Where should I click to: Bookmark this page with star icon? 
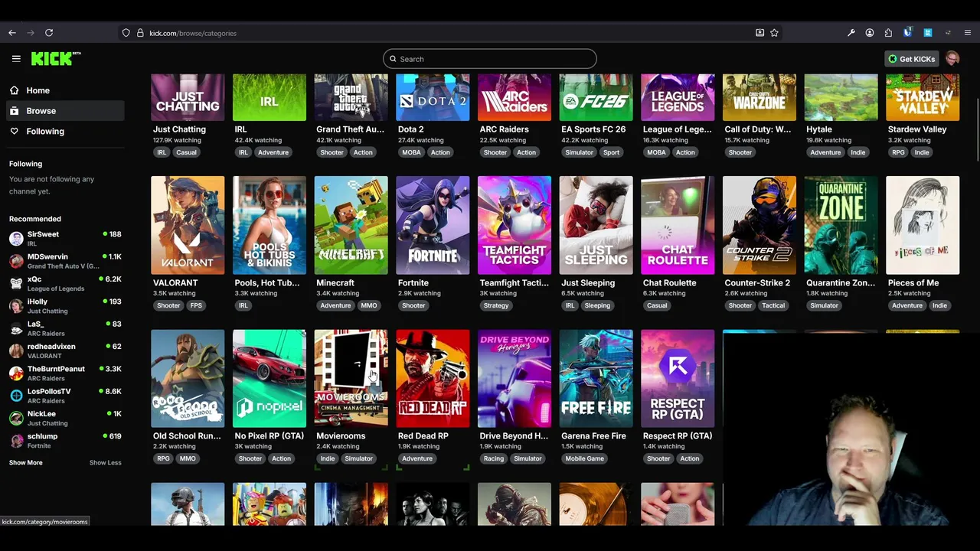tap(774, 33)
